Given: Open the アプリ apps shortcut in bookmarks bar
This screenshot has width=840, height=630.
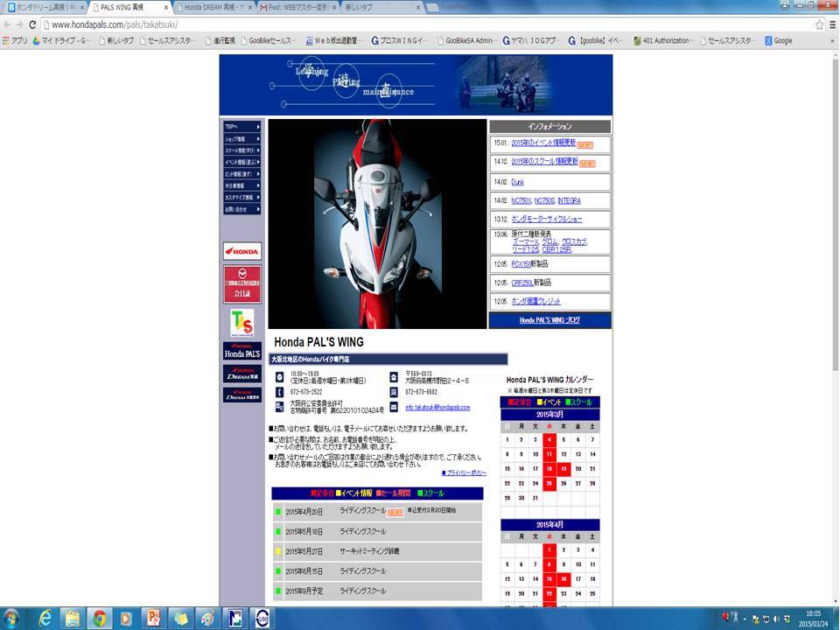Looking at the screenshot, I should click(15, 41).
